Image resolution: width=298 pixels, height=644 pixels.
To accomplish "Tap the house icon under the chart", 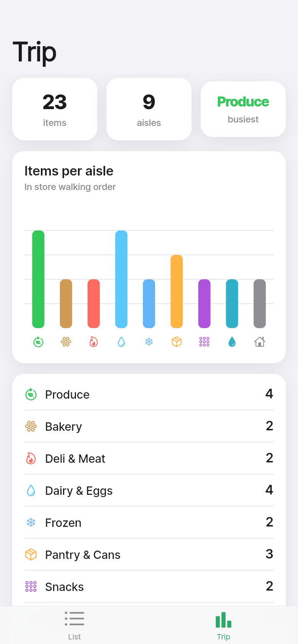I will (260, 342).
